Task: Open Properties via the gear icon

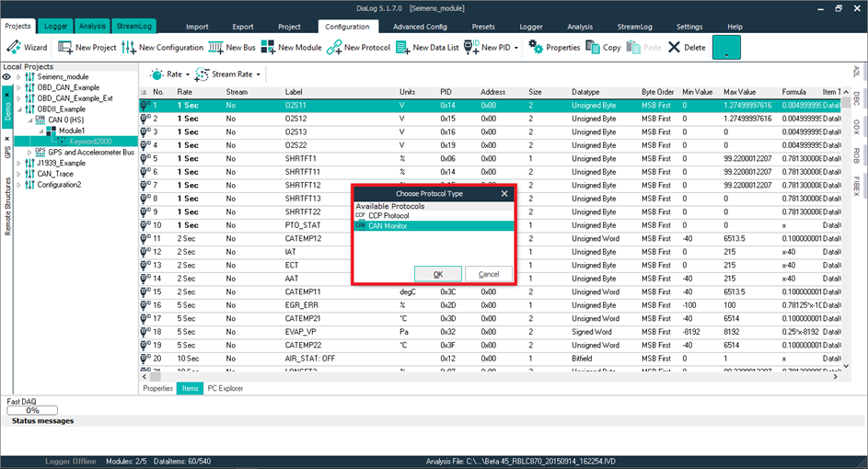Action: pyautogui.click(x=535, y=47)
